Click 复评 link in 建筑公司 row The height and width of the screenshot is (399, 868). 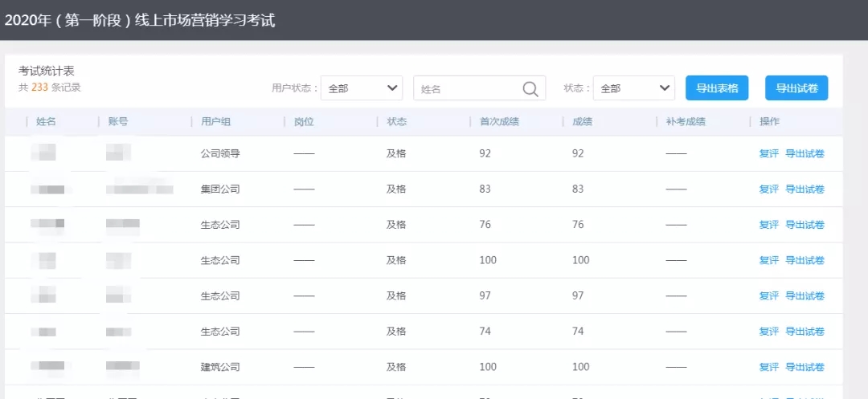click(769, 367)
